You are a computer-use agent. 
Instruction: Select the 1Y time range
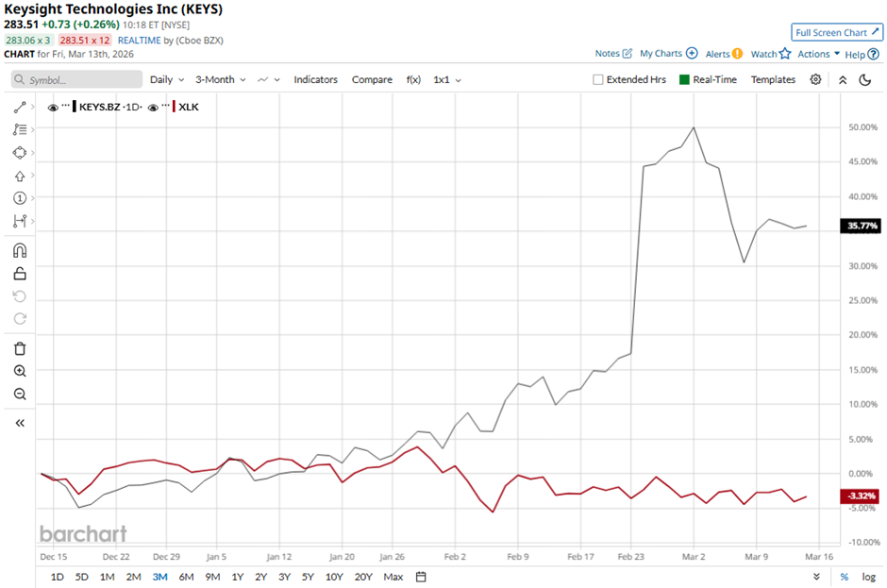point(238,577)
